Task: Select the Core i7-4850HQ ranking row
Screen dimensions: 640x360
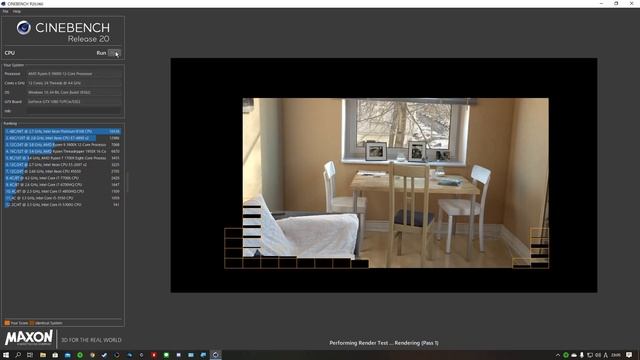Action: click(63, 191)
